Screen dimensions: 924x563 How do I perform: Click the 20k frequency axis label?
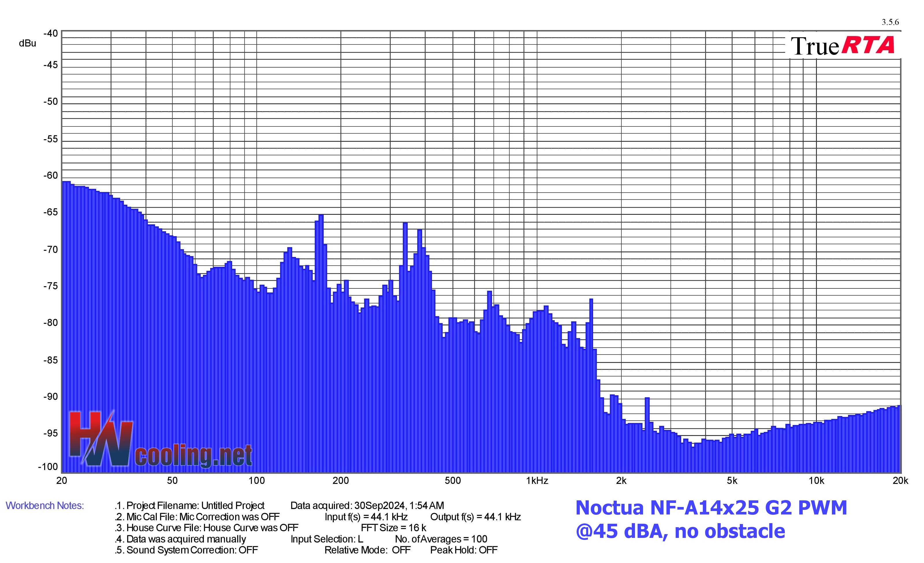pos(900,481)
